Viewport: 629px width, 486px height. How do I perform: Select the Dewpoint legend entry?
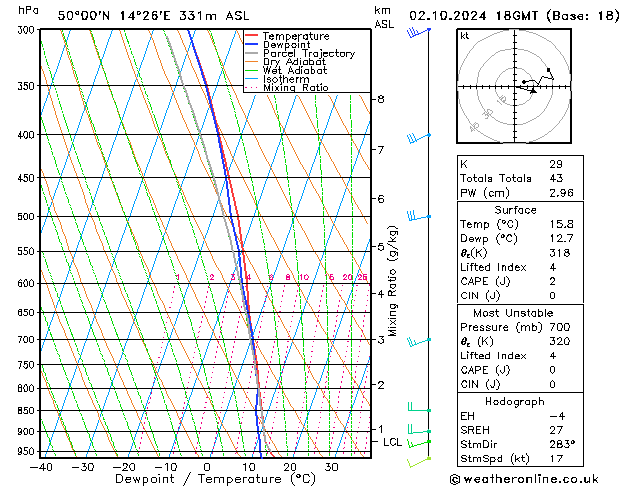click(x=290, y=45)
